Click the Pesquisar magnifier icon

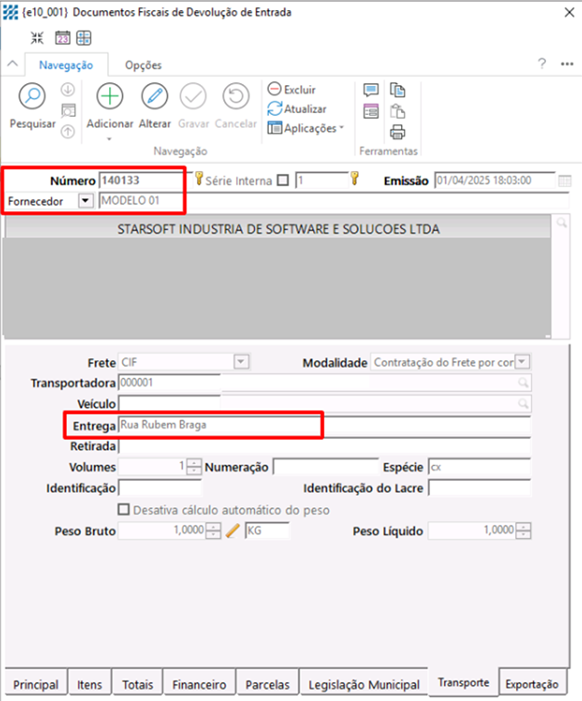point(32,96)
